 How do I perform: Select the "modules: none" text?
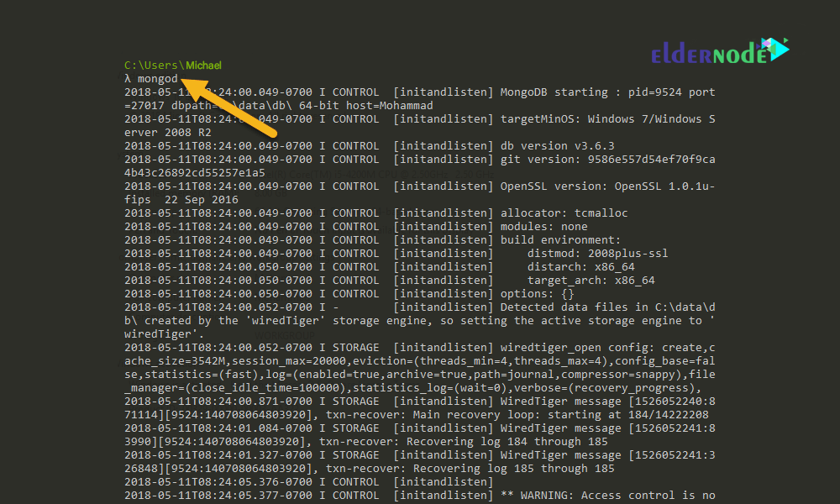click(543, 227)
